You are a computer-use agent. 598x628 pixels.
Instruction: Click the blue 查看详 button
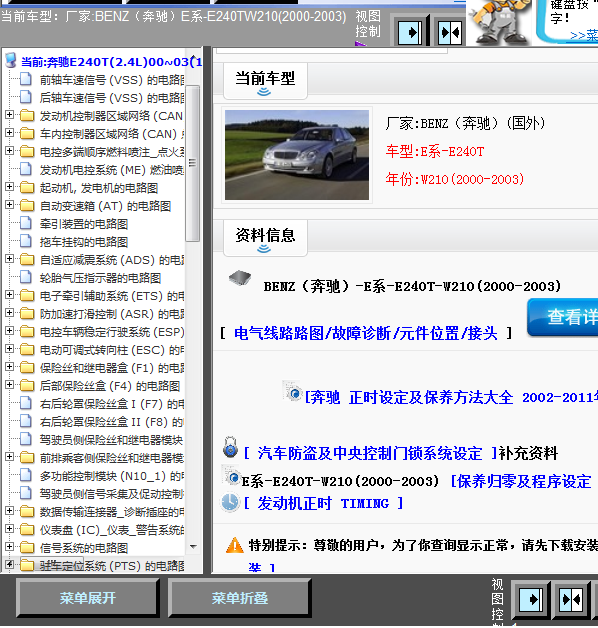563,317
